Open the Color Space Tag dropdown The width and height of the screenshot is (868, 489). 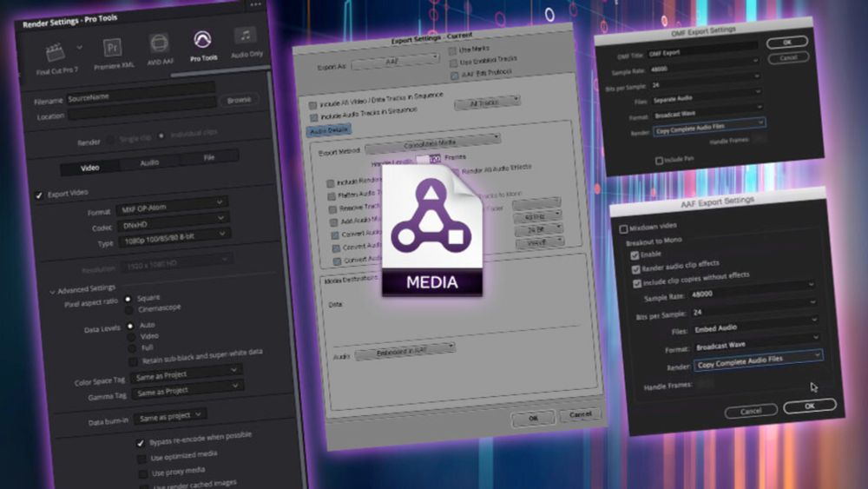click(x=187, y=373)
